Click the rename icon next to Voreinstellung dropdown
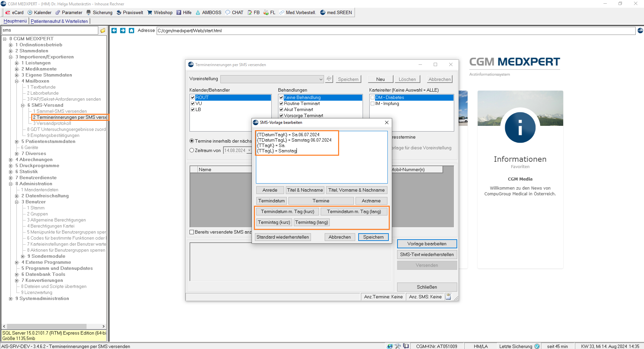 (329, 79)
